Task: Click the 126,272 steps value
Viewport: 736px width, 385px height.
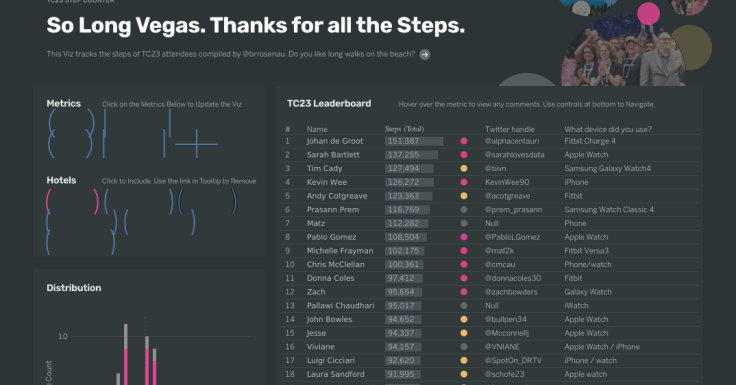Action: [403, 182]
